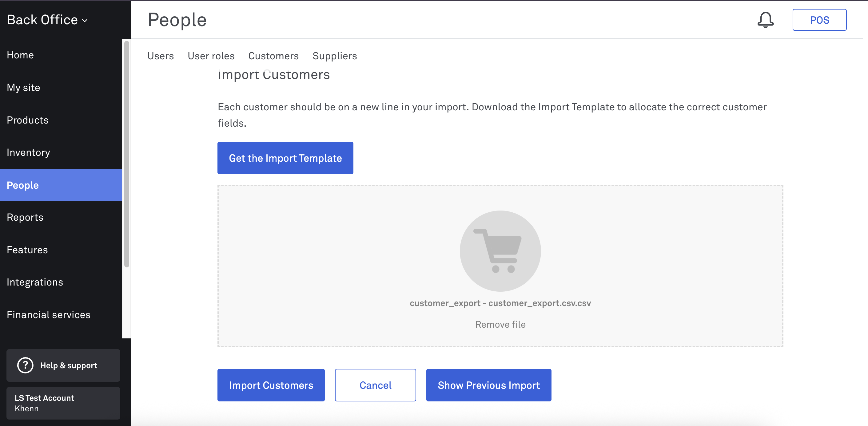Image resolution: width=868 pixels, height=426 pixels.
Task: Go to Integrations
Action: point(61,282)
